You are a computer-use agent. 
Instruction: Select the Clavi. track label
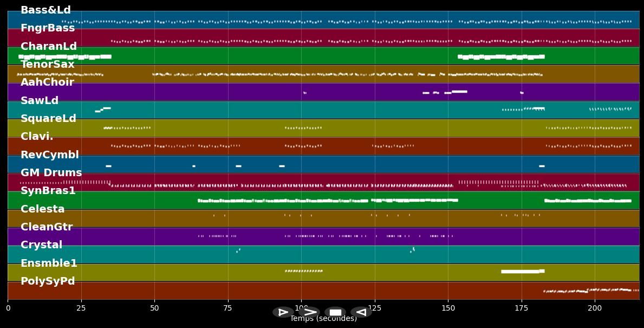coord(37,137)
